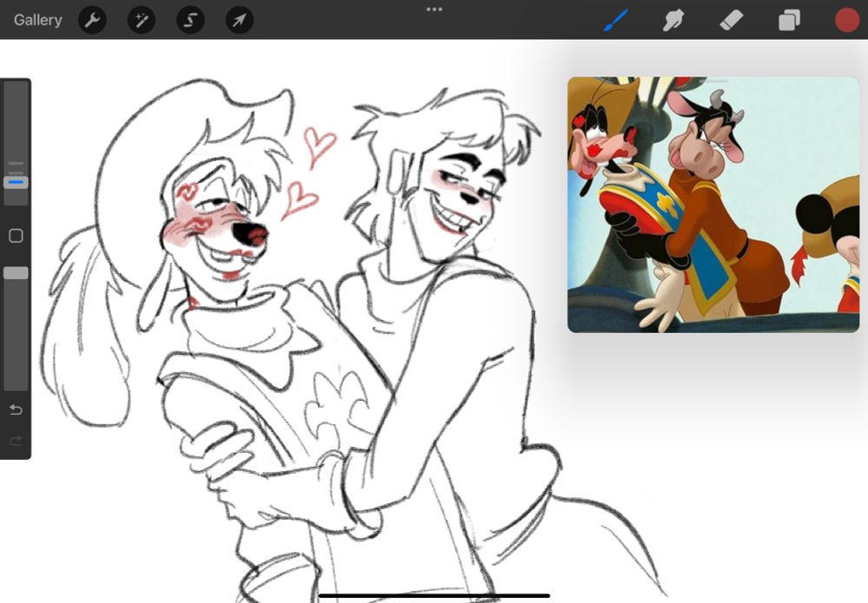Click the brush size slider handle
This screenshot has height=603, width=868.
pyautogui.click(x=16, y=182)
